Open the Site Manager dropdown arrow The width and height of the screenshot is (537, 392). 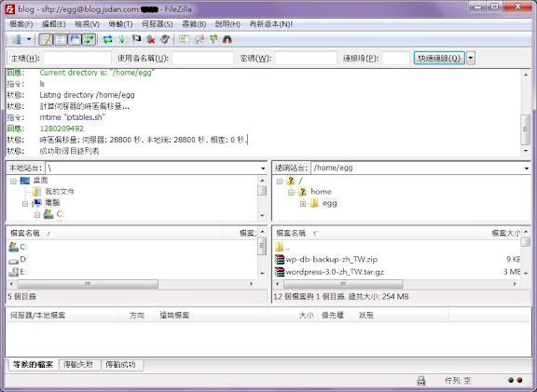[29, 40]
